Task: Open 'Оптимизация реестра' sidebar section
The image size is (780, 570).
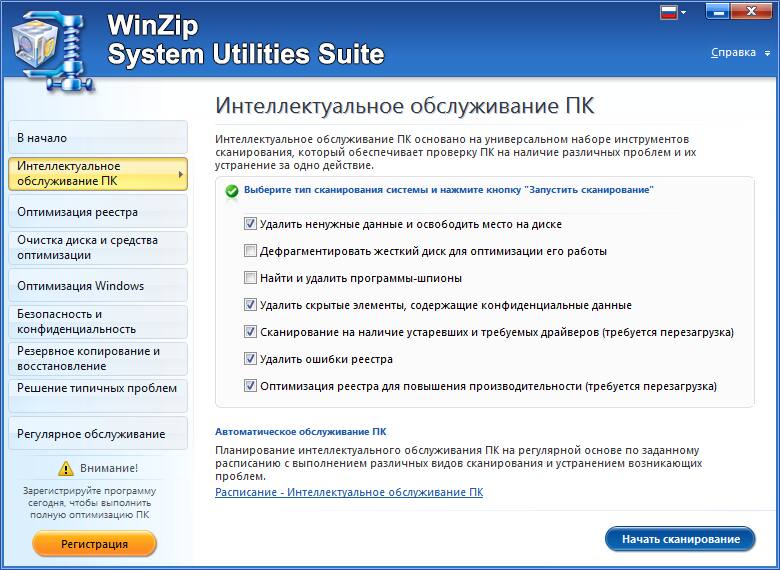Action: pyautogui.click(x=96, y=212)
